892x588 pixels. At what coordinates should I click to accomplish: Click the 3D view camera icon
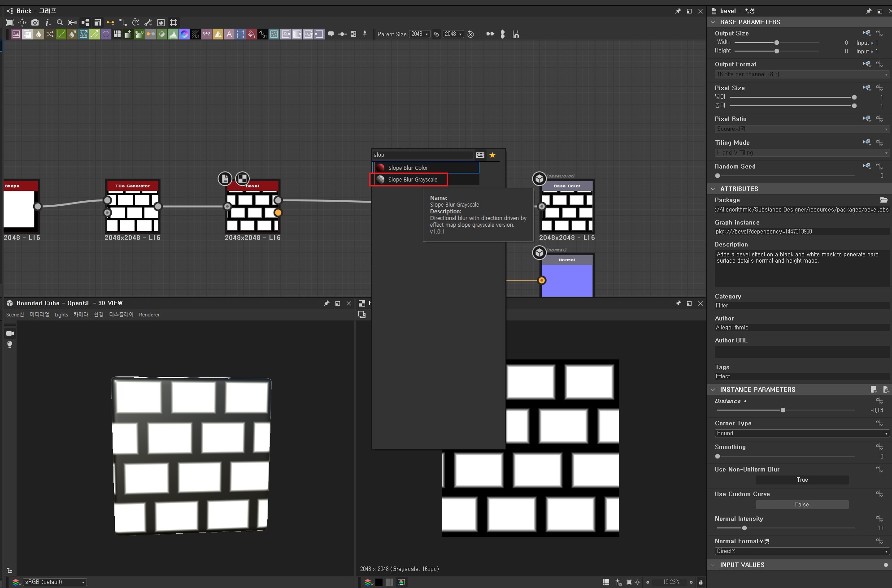(x=10, y=333)
